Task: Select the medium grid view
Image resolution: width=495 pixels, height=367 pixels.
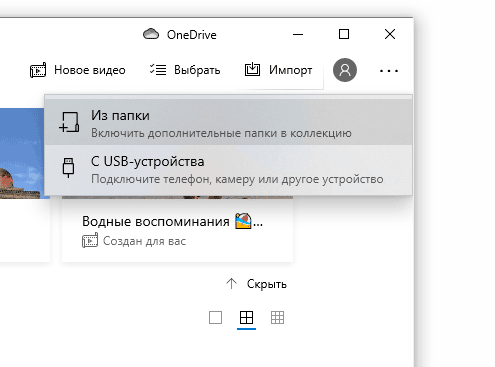Action: (x=246, y=318)
